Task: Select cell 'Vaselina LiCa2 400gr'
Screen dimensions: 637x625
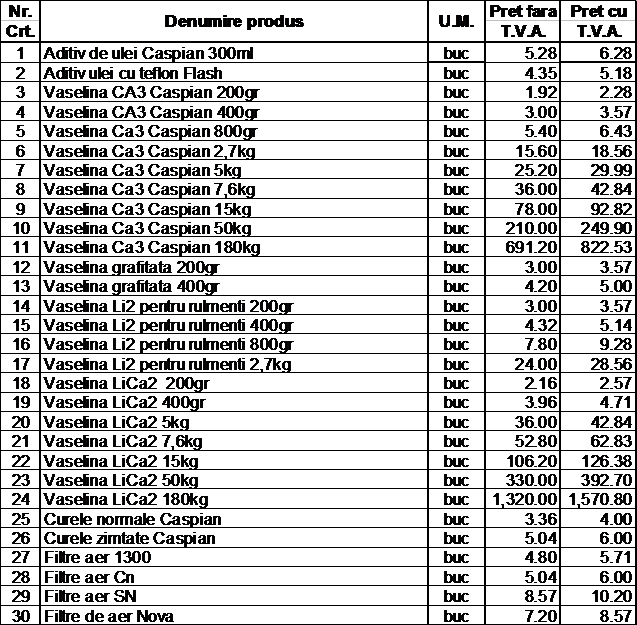Action: tap(234, 402)
